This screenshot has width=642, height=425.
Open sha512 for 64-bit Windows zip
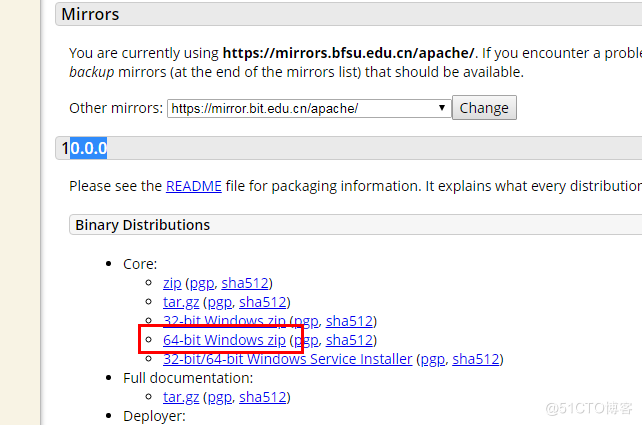coord(350,340)
